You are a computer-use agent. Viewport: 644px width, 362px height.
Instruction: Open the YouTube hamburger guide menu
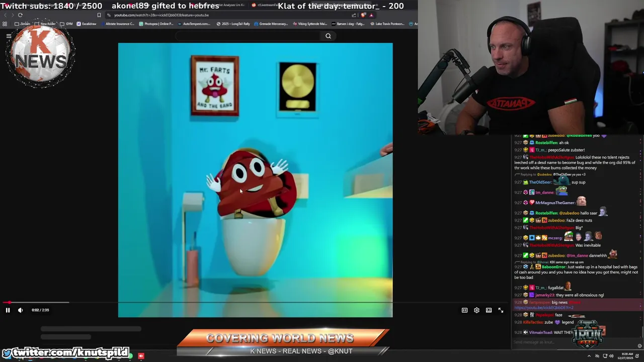(x=9, y=36)
